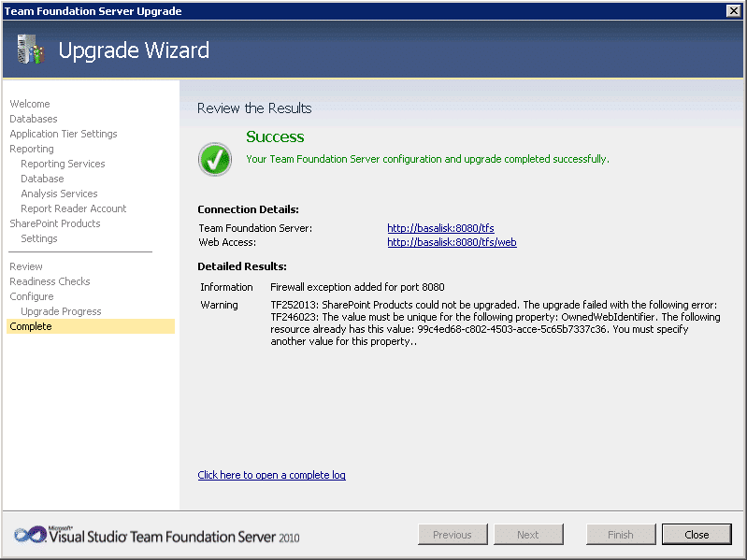Click here to open a complete log
The image size is (747, 560).
(271, 475)
